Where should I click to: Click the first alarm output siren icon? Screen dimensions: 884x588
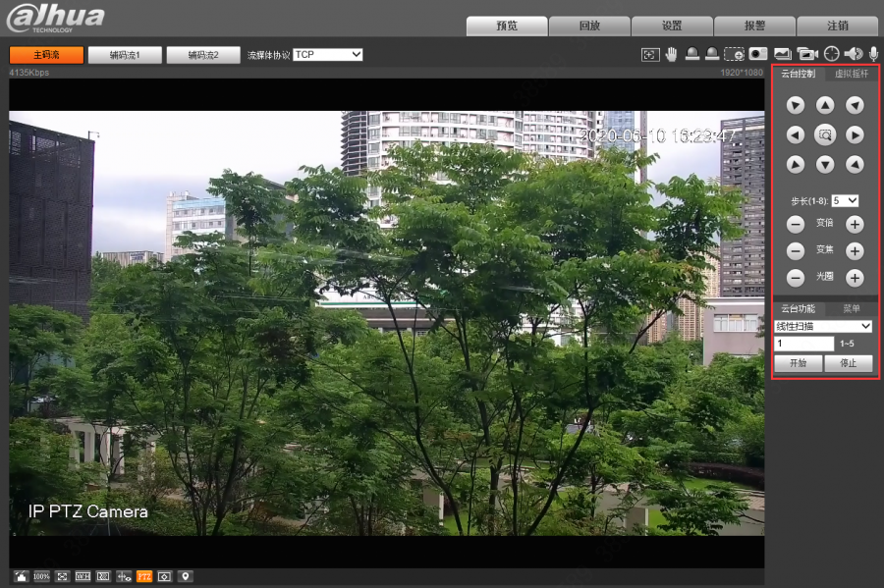692,54
